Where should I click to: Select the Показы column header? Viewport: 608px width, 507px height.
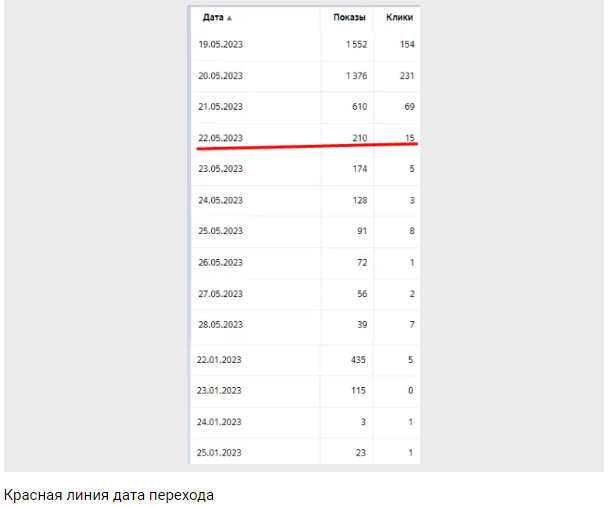(349, 17)
